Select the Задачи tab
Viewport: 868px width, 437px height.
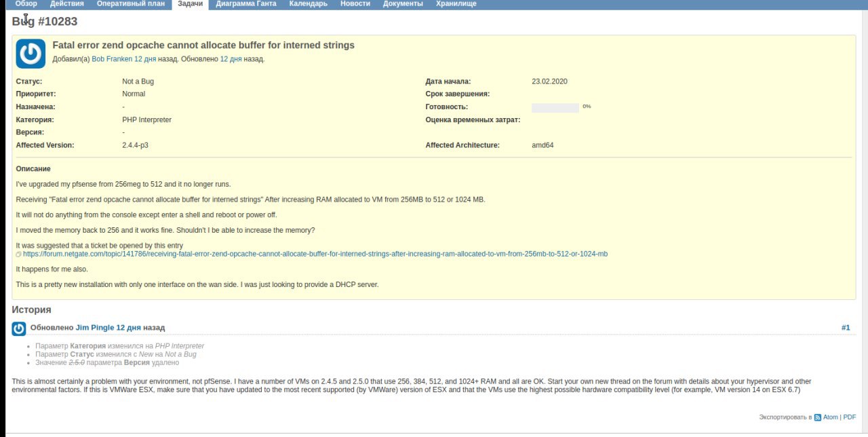pos(190,4)
